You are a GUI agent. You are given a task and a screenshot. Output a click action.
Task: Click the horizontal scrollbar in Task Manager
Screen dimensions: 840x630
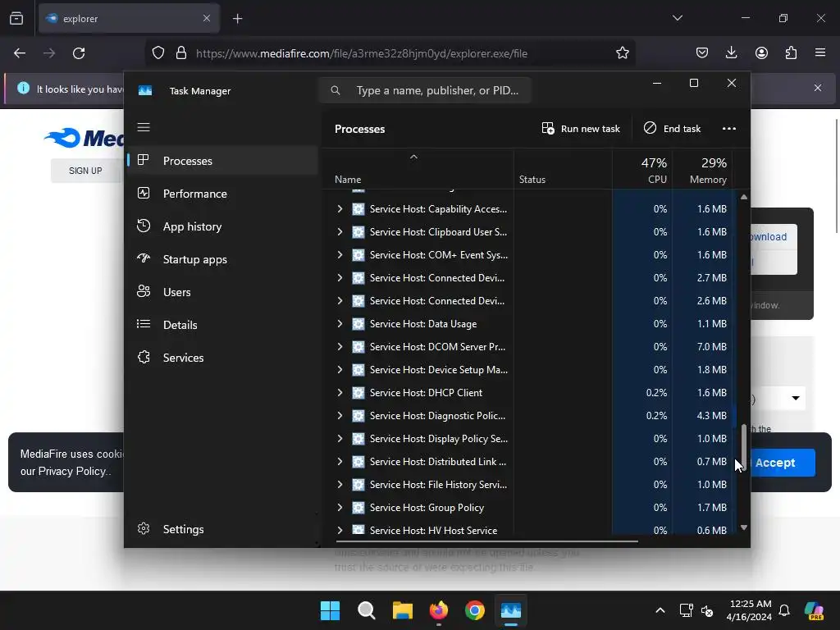pos(487,541)
